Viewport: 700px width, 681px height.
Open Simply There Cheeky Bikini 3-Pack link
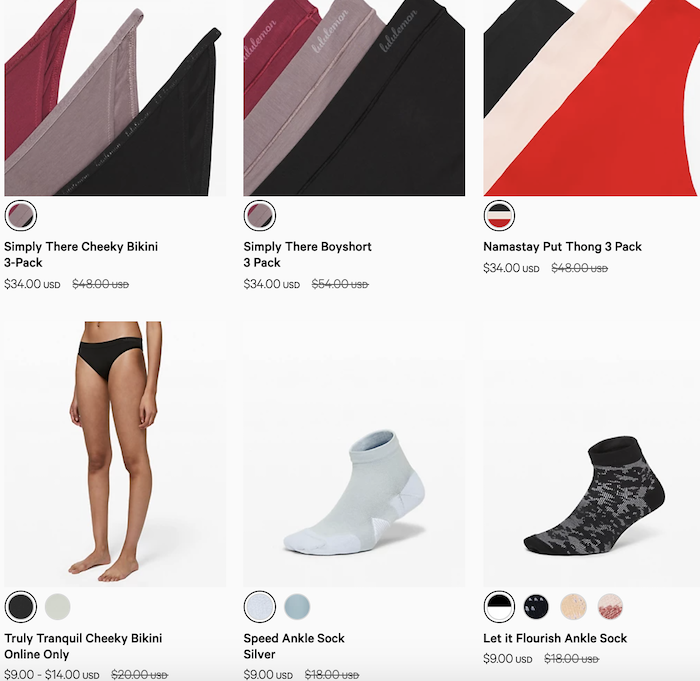tap(81, 255)
